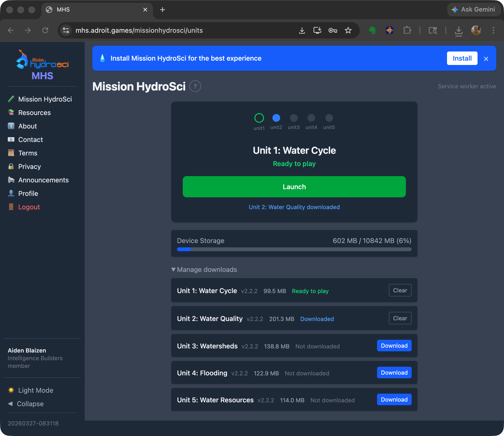Click Ask Gemini button

coord(474,9)
